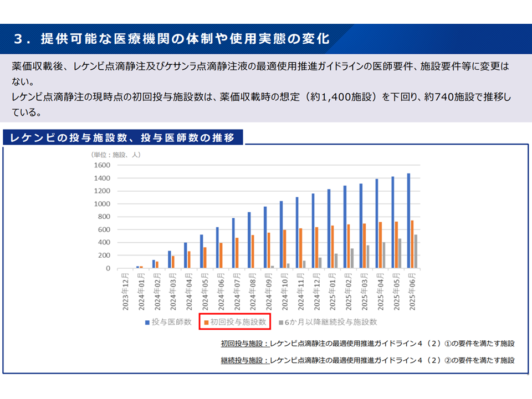Image resolution: width=532 pixels, height=399 pixels.
Task: Click the y-axis value 400
Action: click(104, 242)
